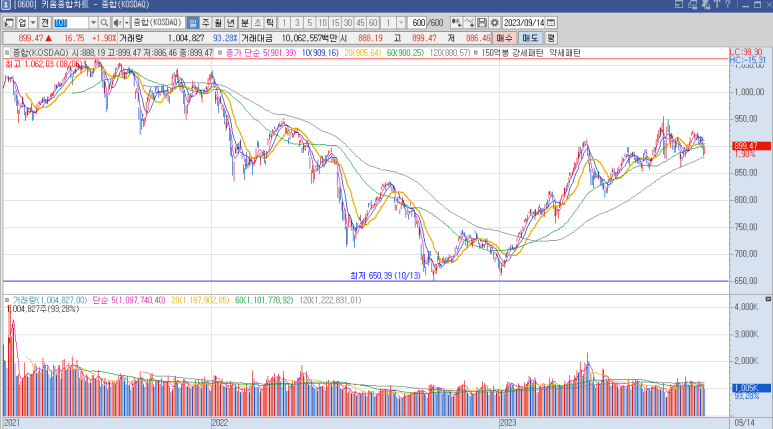Switch to 월 monthly period
The height and width of the screenshot is (429, 773).
218,23
